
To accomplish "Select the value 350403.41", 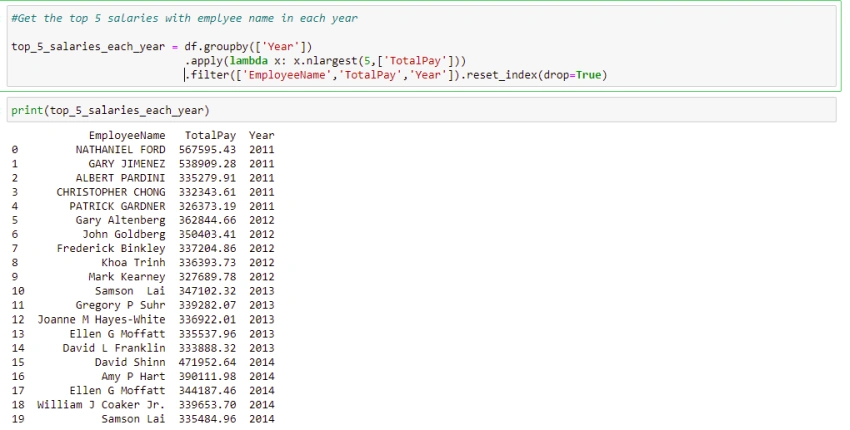I will point(208,234).
